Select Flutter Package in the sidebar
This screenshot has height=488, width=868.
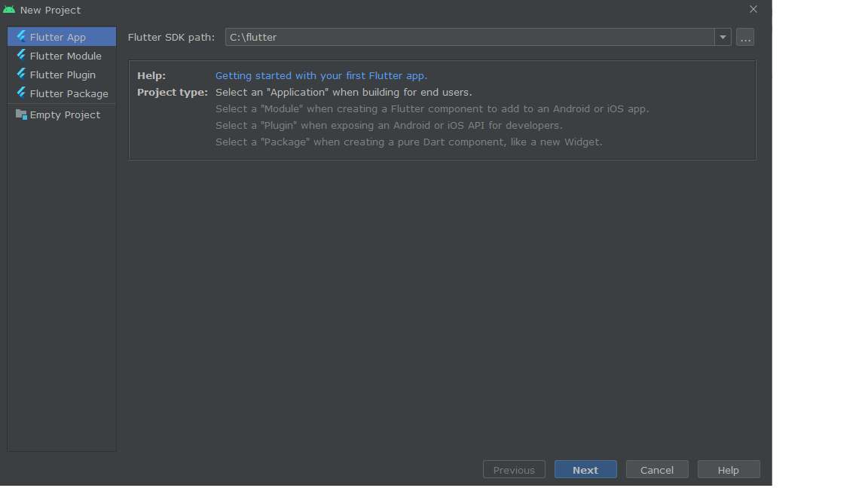(x=62, y=93)
